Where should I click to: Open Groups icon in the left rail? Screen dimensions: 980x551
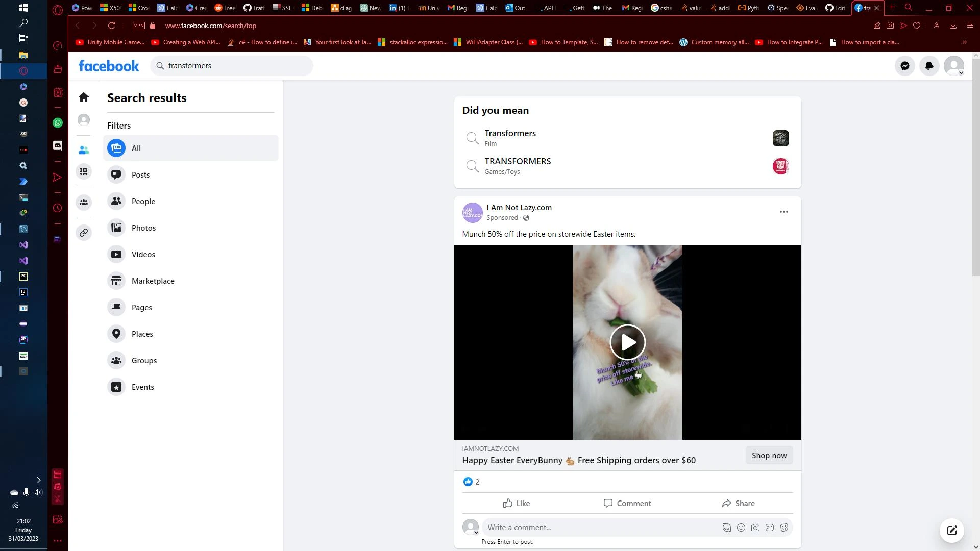(84, 203)
